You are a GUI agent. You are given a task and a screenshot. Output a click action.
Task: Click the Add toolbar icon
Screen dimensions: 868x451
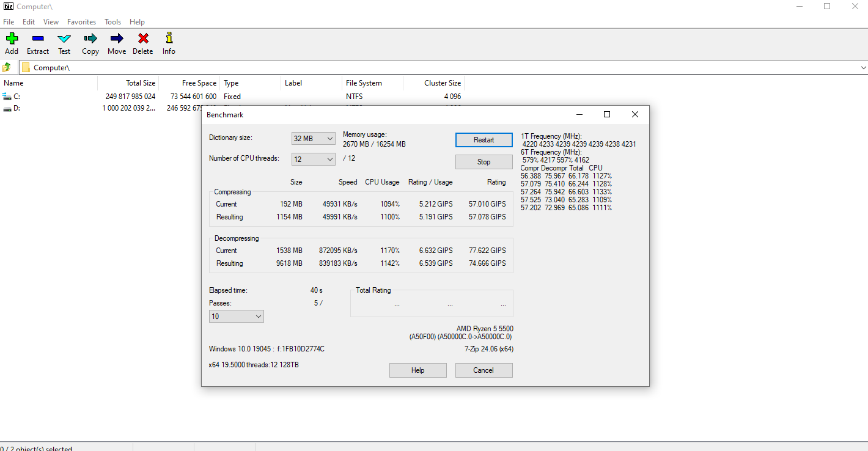12,38
